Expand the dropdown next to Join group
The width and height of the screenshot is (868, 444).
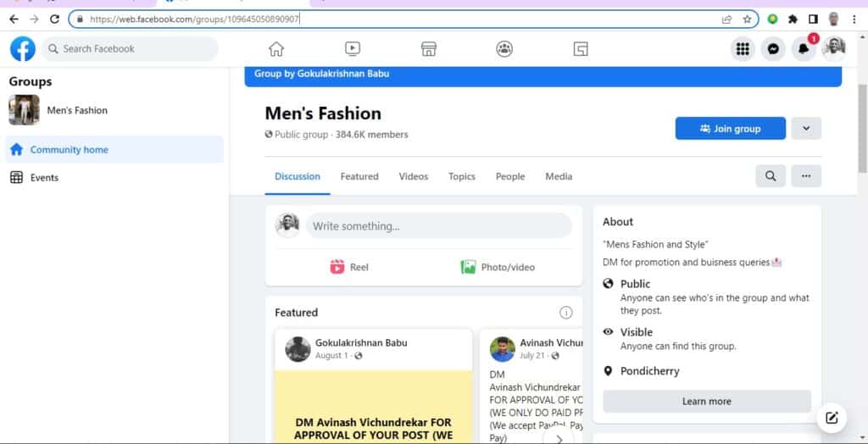[x=806, y=129]
